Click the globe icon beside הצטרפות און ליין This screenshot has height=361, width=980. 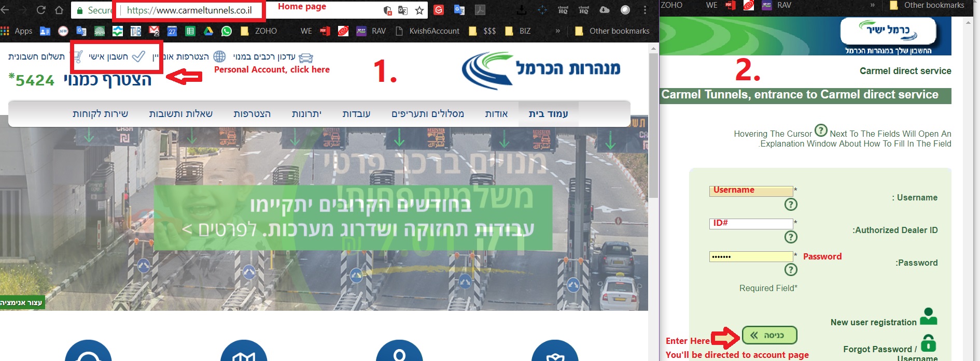point(220,56)
